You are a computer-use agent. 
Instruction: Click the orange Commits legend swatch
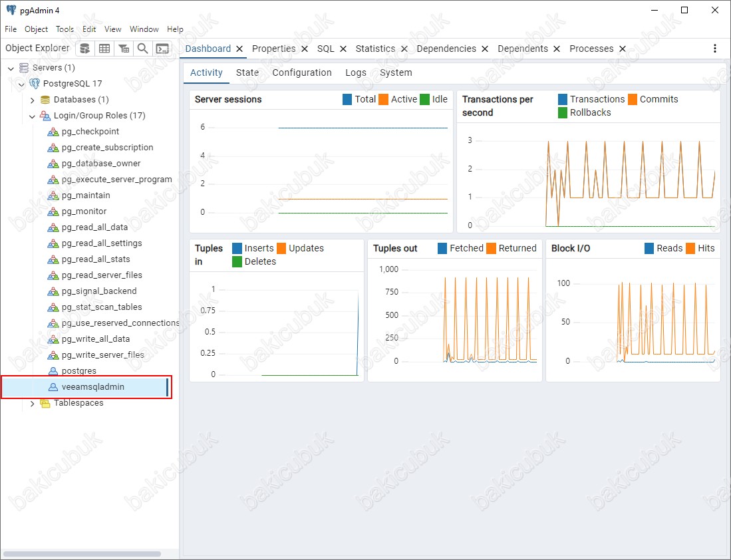633,99
